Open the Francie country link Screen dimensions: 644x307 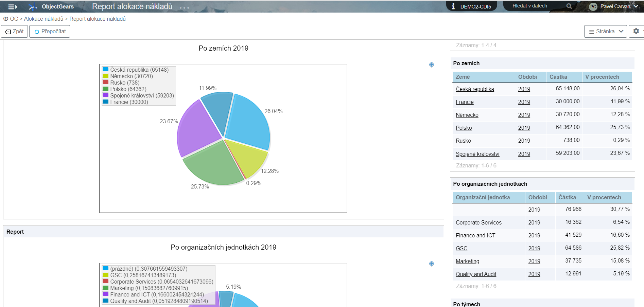[x=465, y=102]
